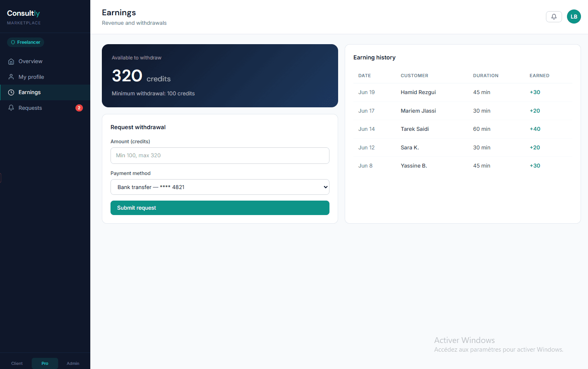
Task: Click the 60 min duration cell
Action: pyautogui.click(x=482, y=129)
